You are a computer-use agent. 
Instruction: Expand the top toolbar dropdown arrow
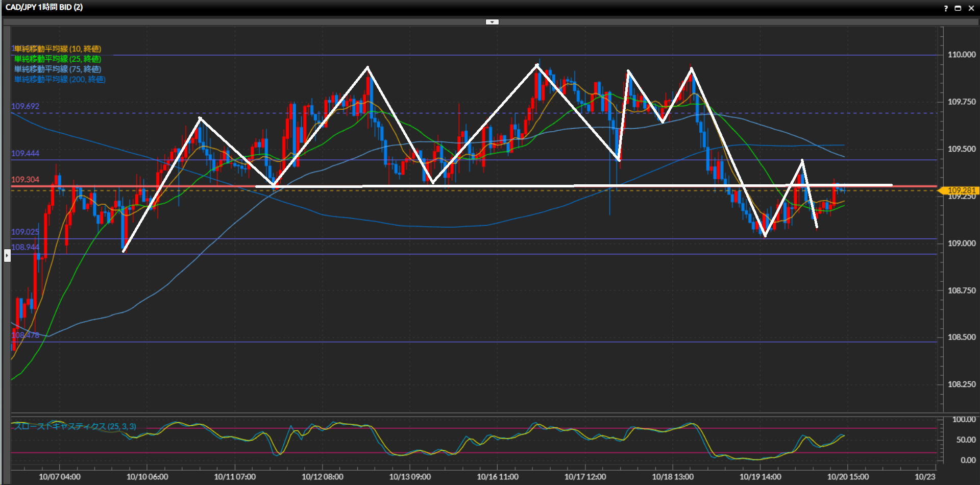click(x=492, y=22)
